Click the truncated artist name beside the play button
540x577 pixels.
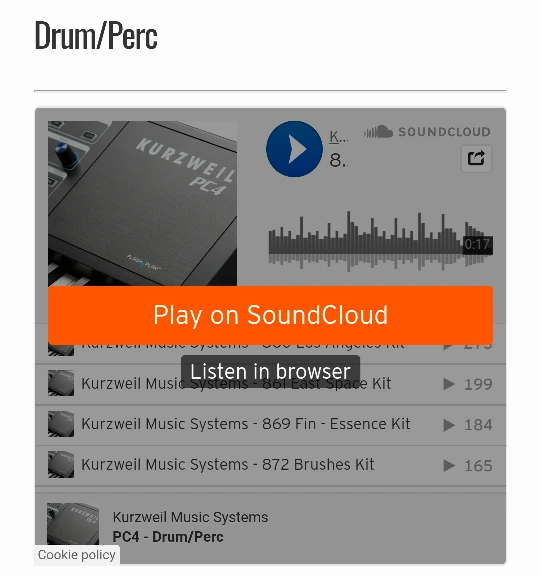[x=339, y=137]
